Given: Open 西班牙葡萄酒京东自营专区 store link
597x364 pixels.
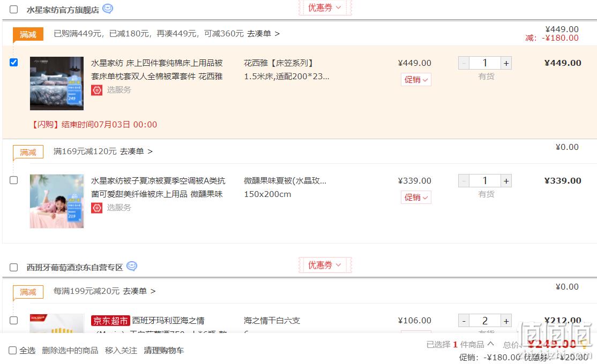Looking at the screenshot, I should click(74, 268).
